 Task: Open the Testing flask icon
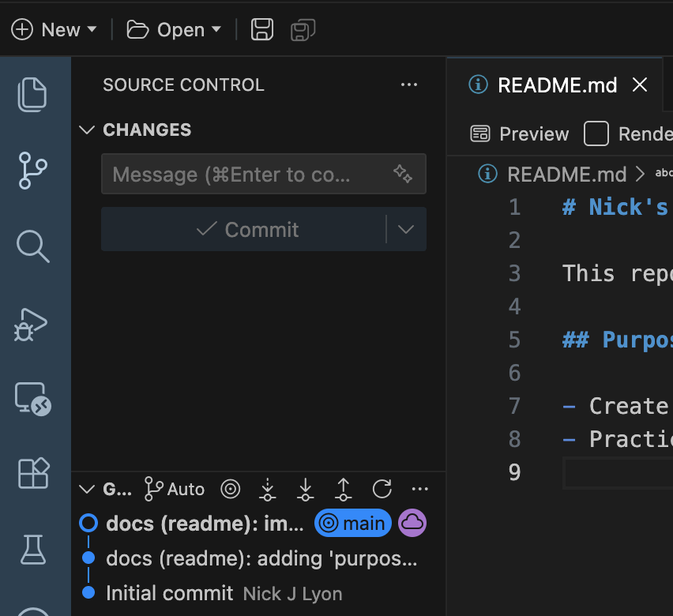pos(33,548)
